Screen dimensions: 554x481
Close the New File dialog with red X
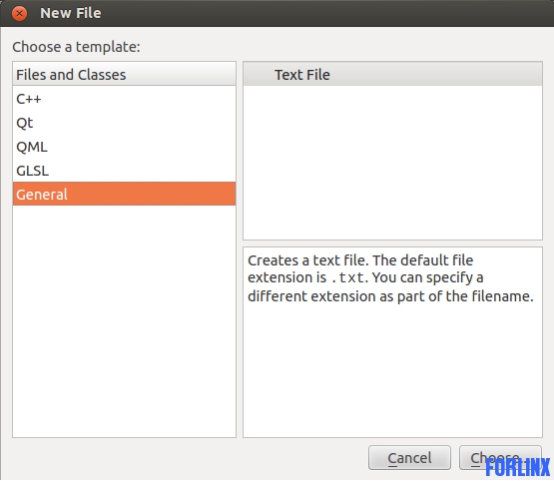click(x=19, y=13)
